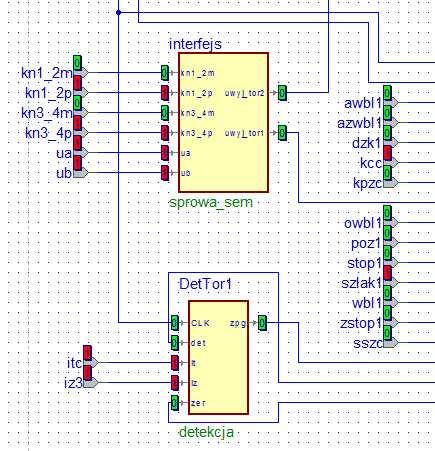The height and width of the screenshot is (451, 435).
Task: Select the azwbl1 output port label
Action: click(x=359, y=123)
